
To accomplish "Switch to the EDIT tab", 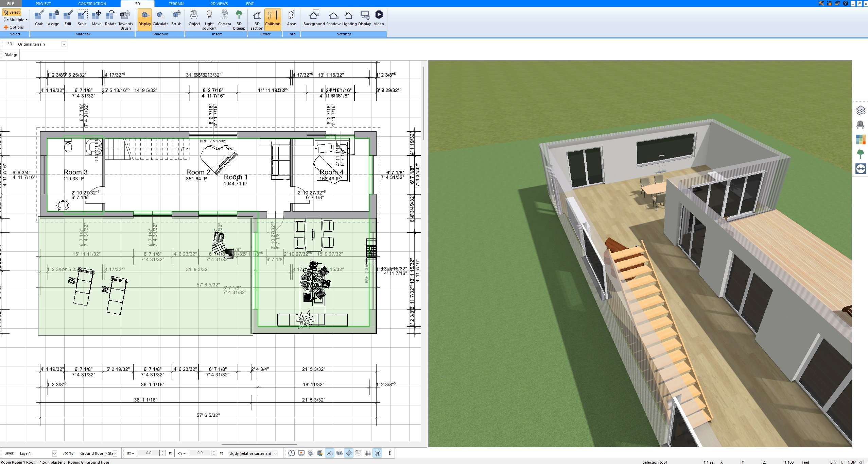I will coord(250,3).
